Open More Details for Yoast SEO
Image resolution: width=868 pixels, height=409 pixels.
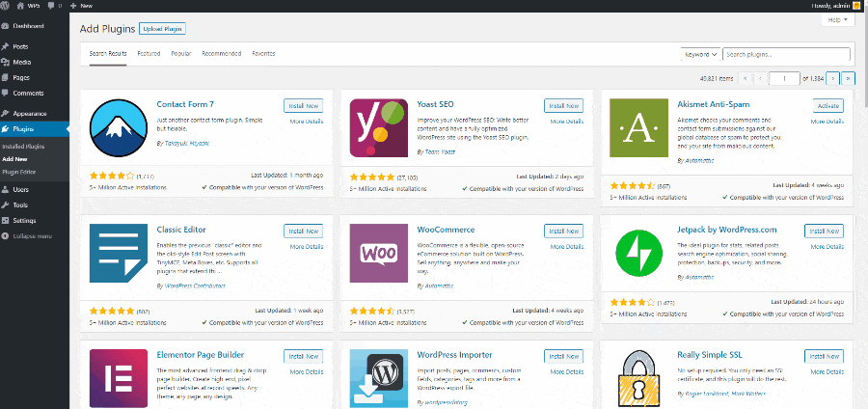pyautogui.click(x=567, y=122)
